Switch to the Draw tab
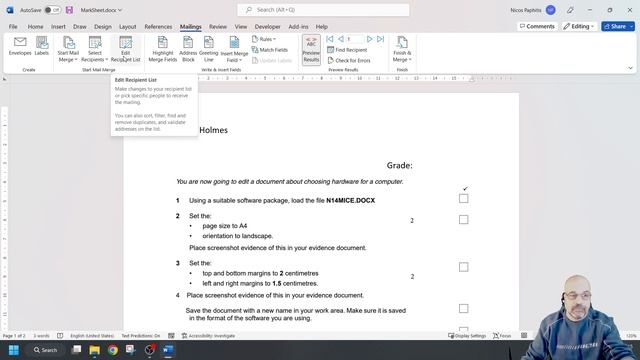This screenshot has height=360, width=640. (80, 27)
